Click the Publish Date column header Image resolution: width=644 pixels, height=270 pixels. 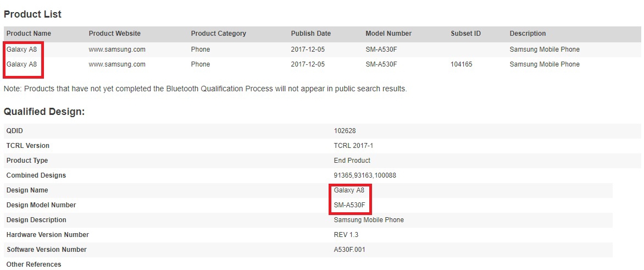click(x=310, y=34)
